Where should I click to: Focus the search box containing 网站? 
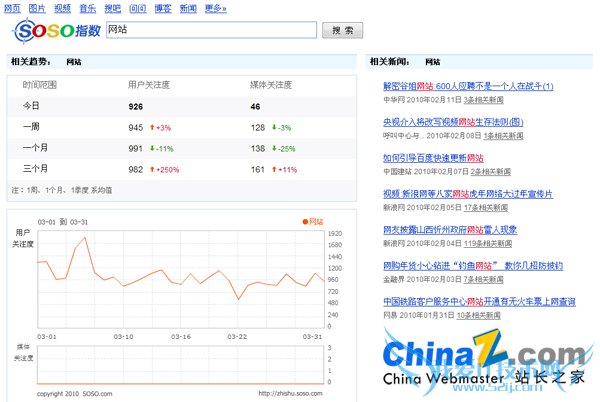point(211,30)
